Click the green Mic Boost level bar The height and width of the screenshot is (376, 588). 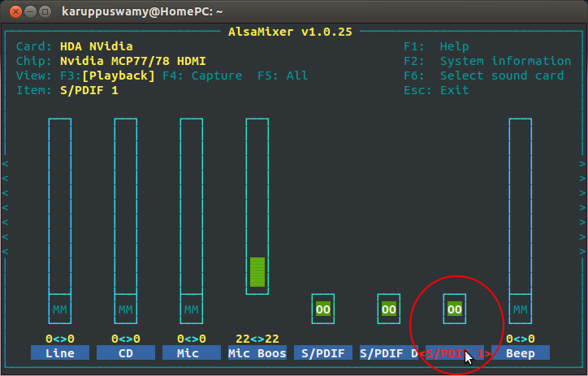257,272
